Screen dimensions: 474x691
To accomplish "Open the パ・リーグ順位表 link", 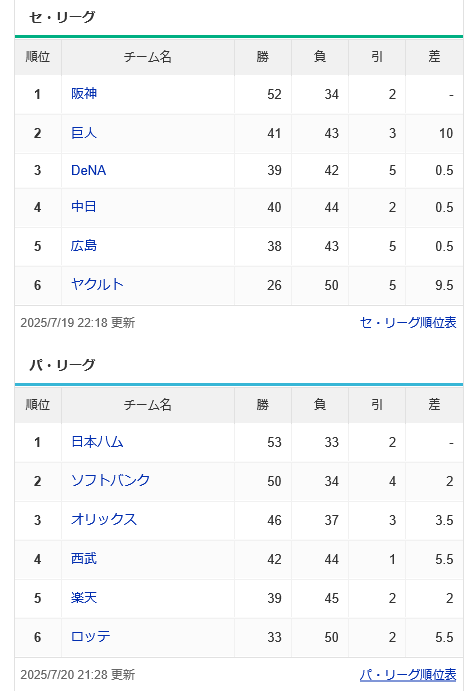I will point(408,675).
